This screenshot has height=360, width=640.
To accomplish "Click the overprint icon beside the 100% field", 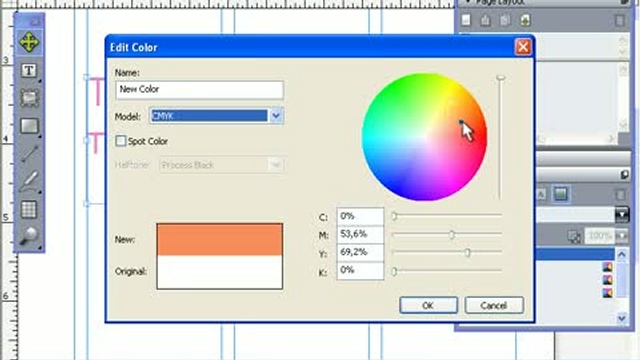I will click(573, 236).
